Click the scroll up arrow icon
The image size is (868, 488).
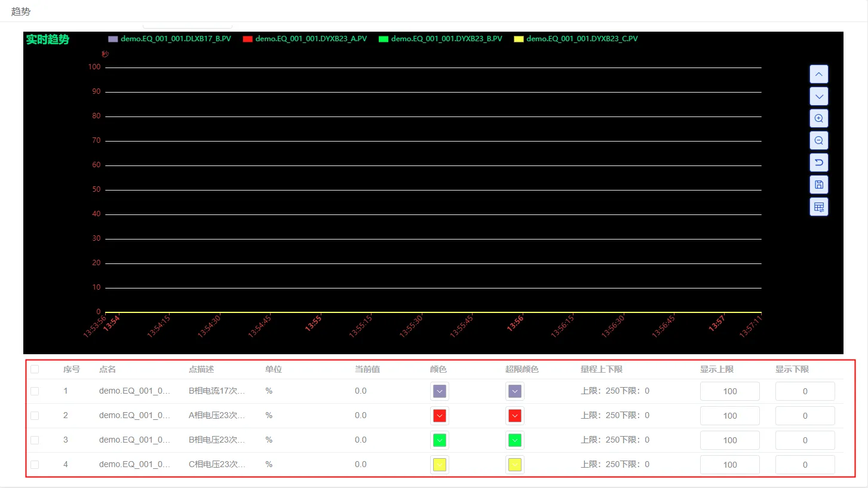818,74
